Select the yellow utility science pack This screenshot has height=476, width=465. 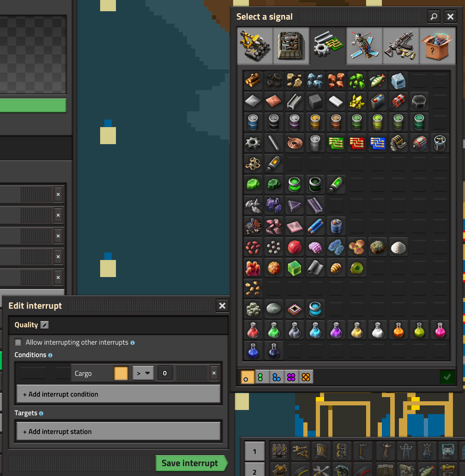click(x=357, y=330)
